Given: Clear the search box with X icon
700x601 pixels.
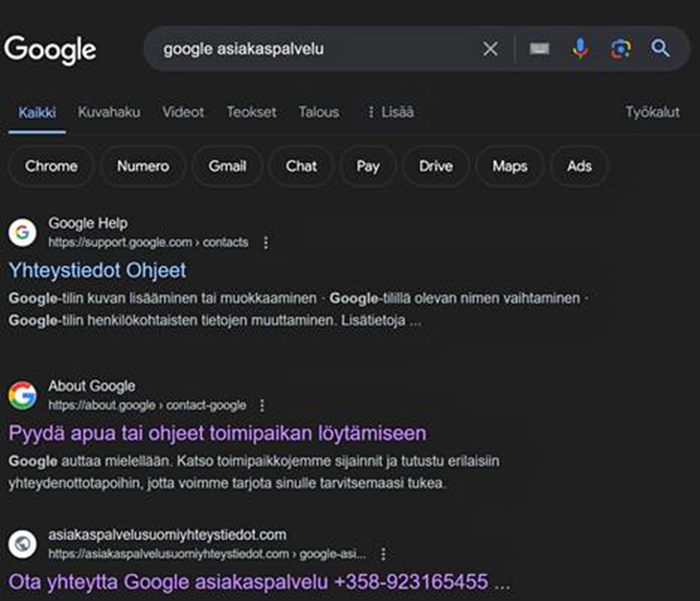Looking at the screenshot, I should 490,49.
